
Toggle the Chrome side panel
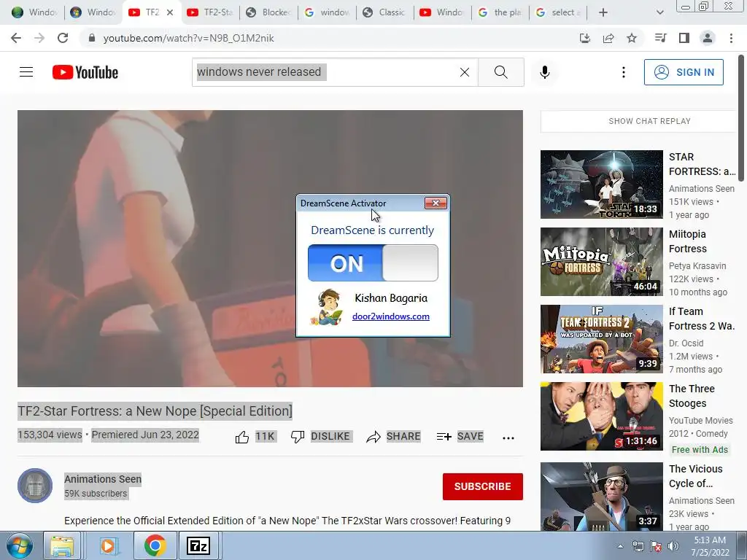click(684, 38)
